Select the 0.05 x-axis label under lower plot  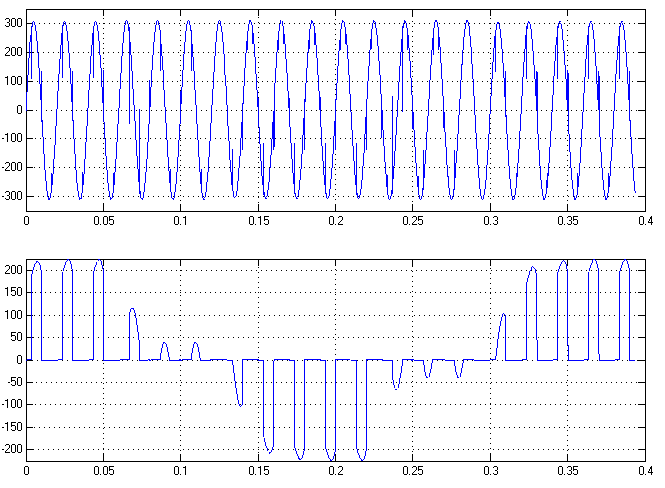[103, 471]
